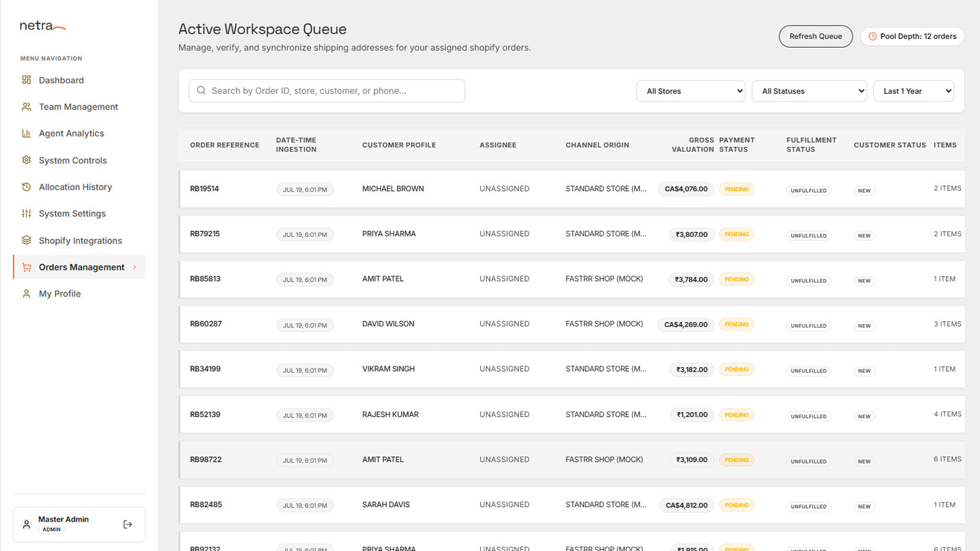
Task: Expand Orders Management chevron arrow
Action: (x=135, y=267)
